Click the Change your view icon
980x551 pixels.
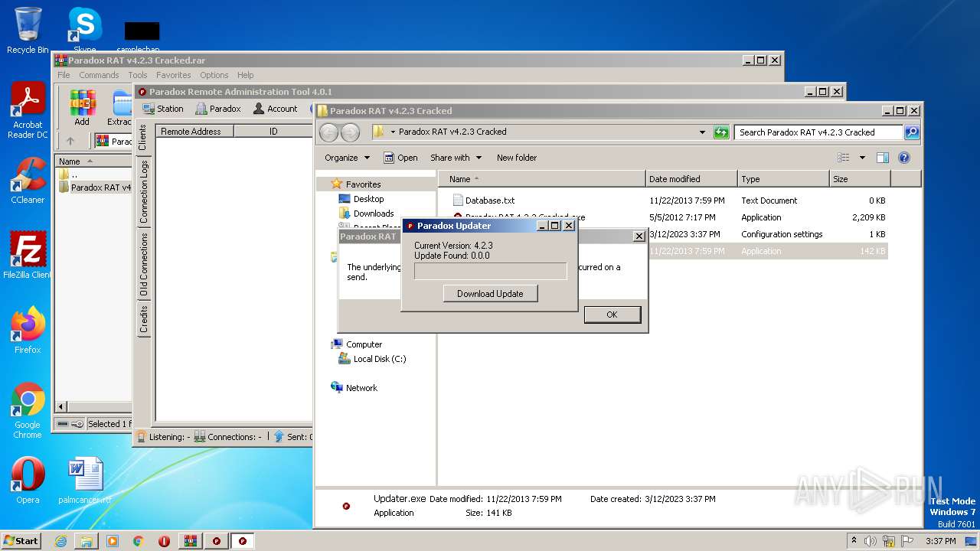tap(843, 158)
